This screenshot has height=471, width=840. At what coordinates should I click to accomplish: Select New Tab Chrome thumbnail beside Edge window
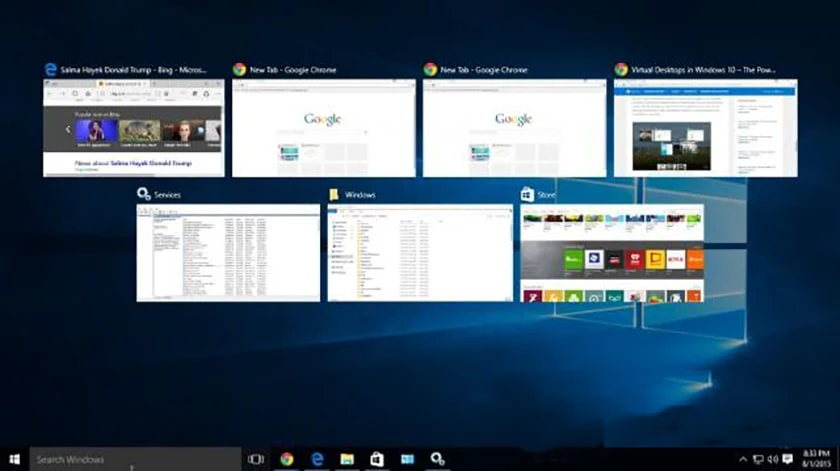324,128
